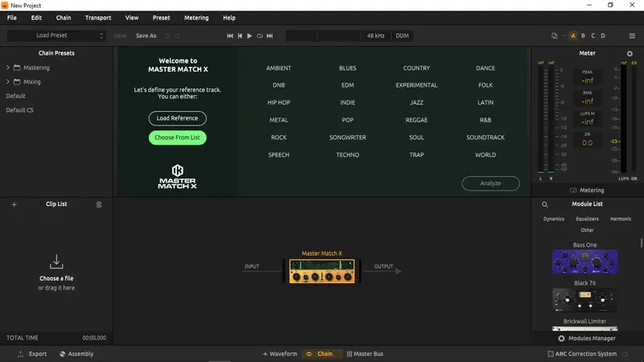Switch to comparison slot B

[583, 35]
